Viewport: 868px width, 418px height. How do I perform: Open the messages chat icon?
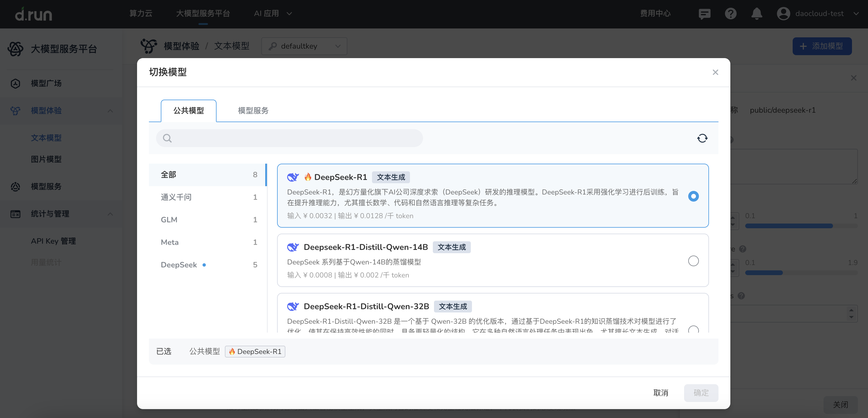pos(704,14)
